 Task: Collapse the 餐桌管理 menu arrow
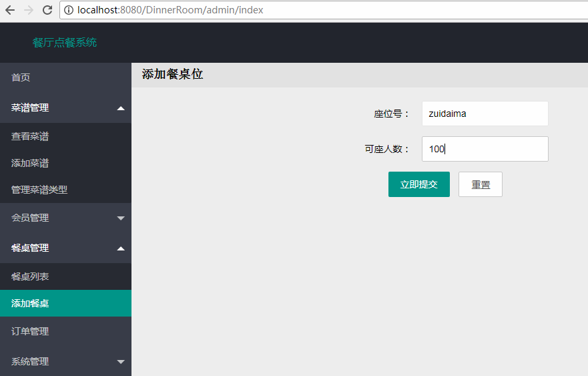tap(121, 248)
